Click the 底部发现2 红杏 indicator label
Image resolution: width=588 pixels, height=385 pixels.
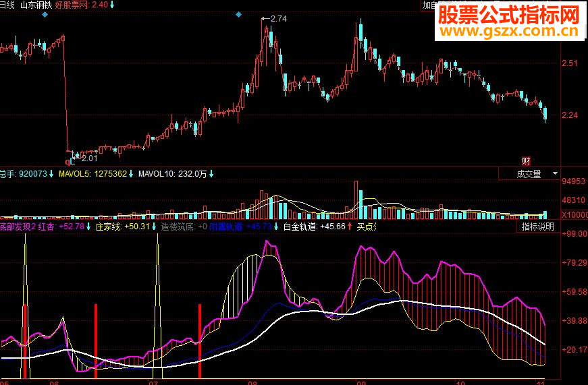28,226
